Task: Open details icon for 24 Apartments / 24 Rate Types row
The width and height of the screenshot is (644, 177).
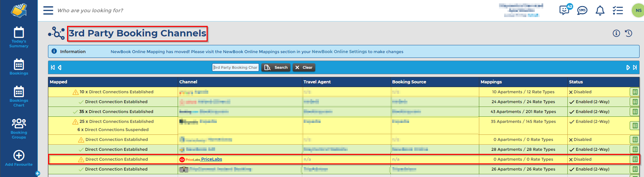Action: 635,102
